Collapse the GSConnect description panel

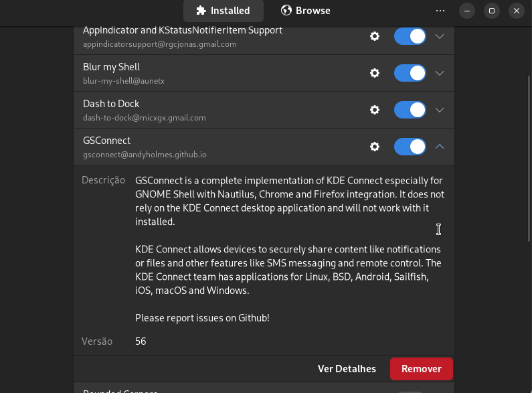click(440, 147)
